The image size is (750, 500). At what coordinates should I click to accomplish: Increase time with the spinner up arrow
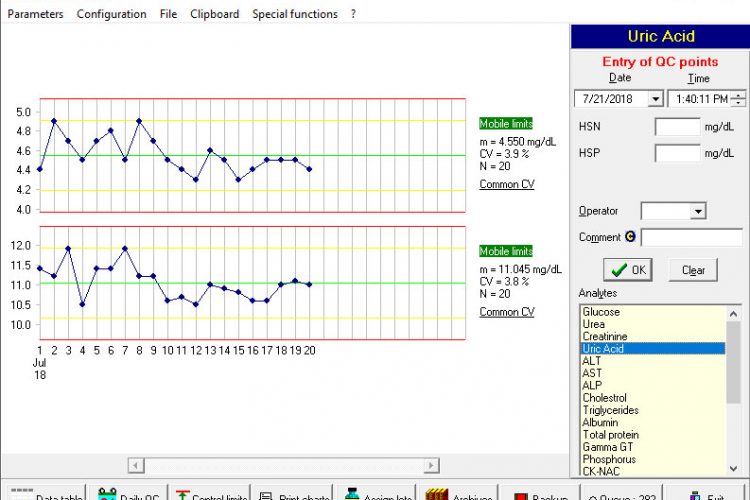[x=738, y=95]
